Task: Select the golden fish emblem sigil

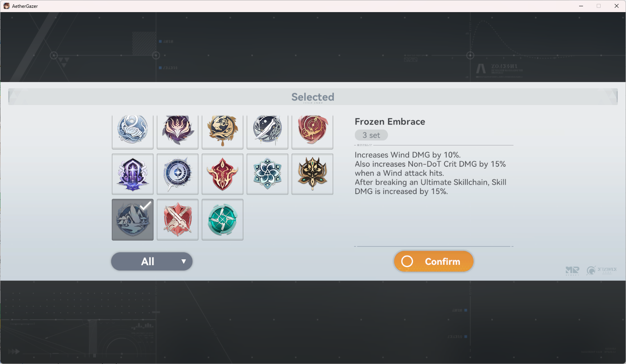Action: pyautogui.click(x=222, y=132)
